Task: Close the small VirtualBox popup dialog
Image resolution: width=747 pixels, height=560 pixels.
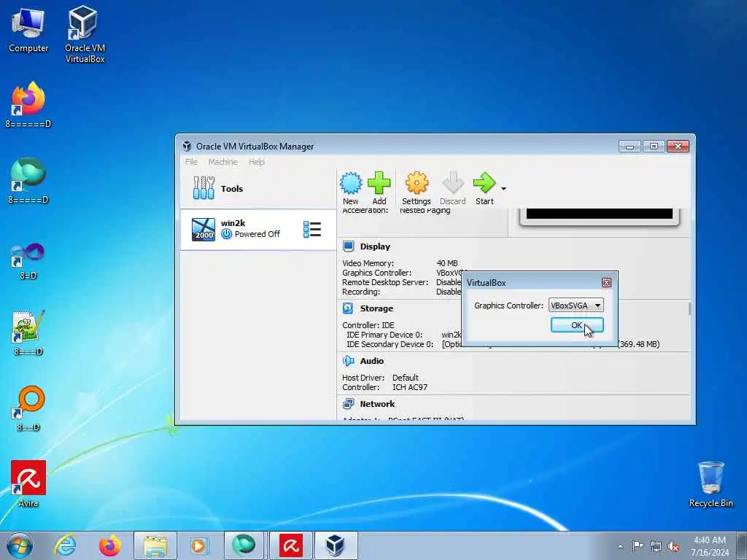Action: (606, 282)
